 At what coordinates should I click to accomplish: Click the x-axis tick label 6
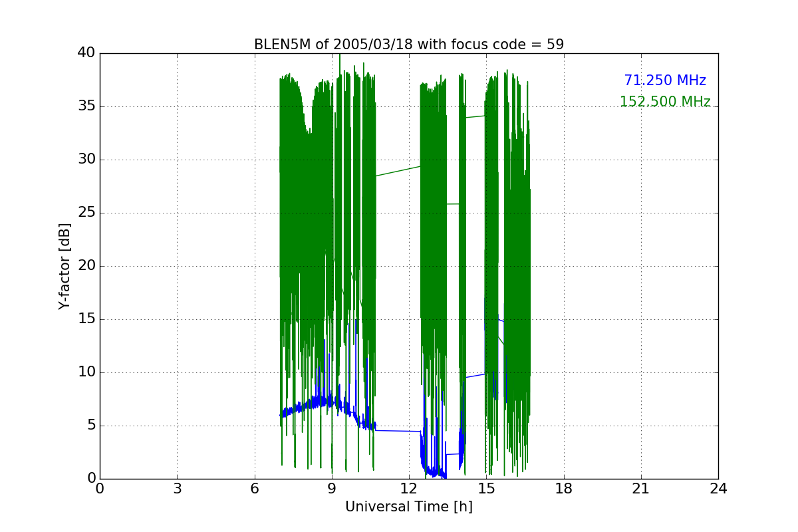pyautogui.click(x=254, y=489)
